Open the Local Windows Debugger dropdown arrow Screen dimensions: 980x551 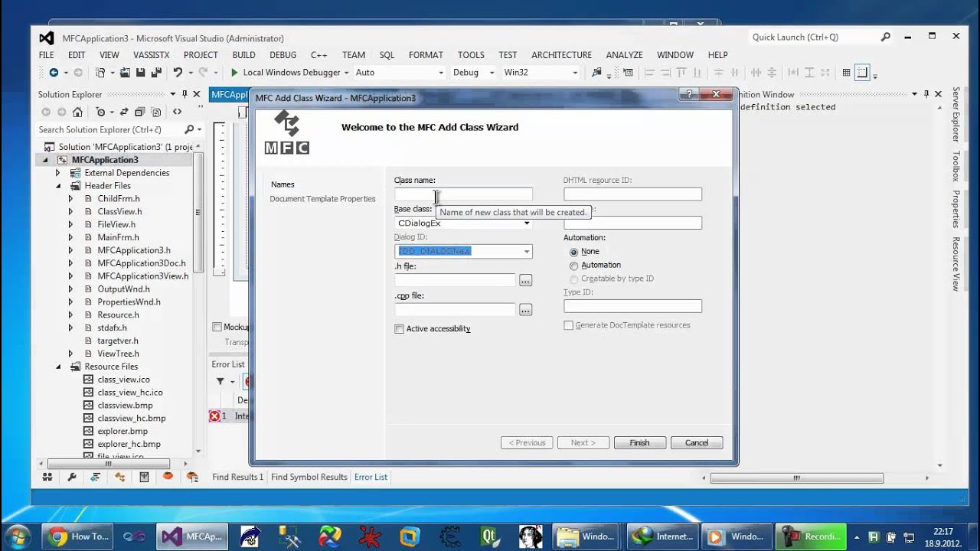(346, 73)
